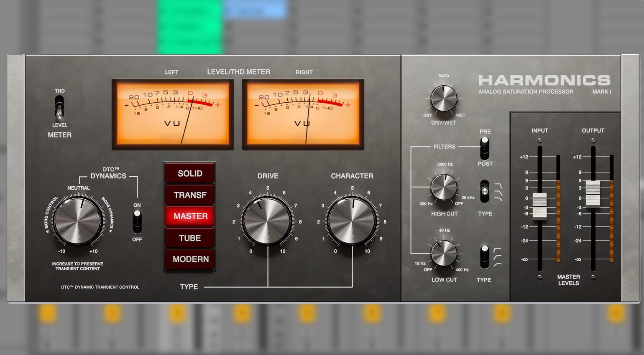Click the Dry/Wet mix knob
This screenshot has height=355, width=644.
click(444, 99)
